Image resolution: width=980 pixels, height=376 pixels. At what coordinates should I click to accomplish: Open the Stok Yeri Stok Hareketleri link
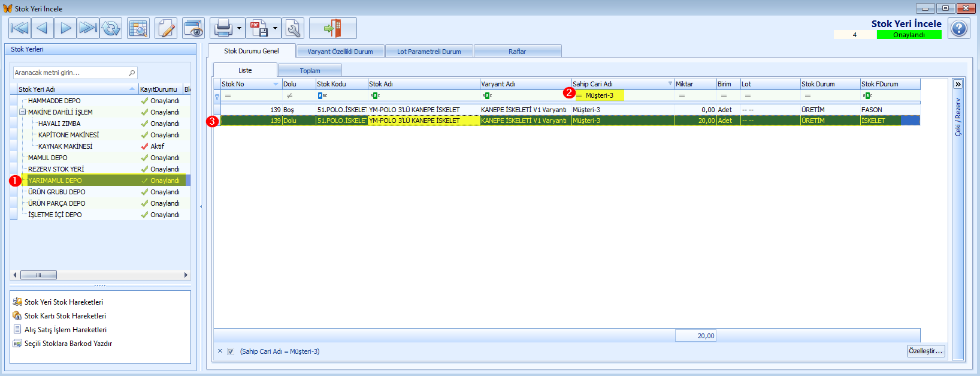[x=63, y=302]
